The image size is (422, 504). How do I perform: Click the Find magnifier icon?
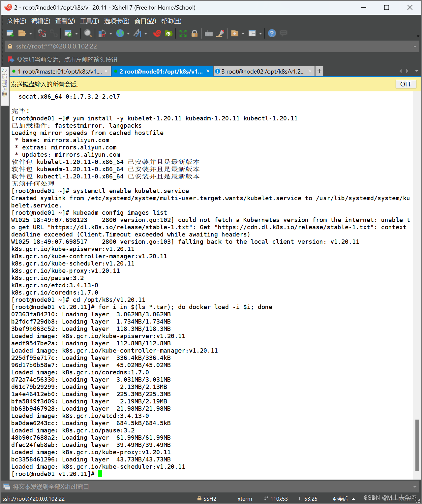(x=88, y=33)
